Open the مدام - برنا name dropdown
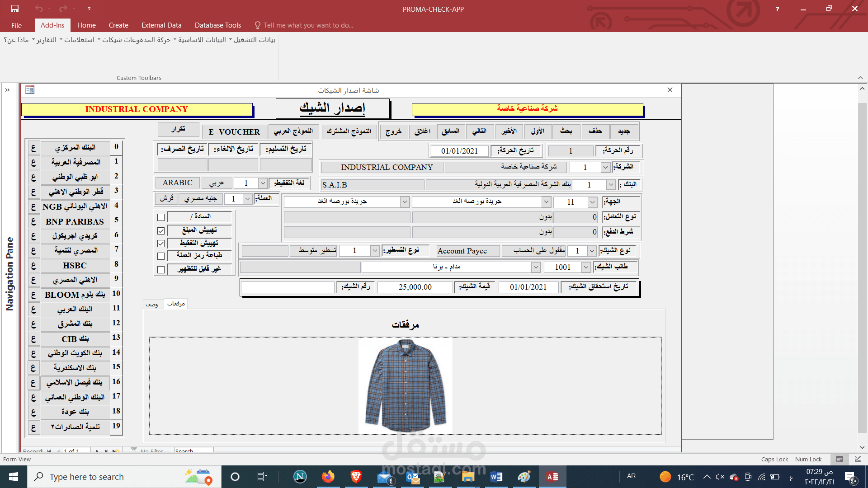868x488 pixels. [536, 267]
